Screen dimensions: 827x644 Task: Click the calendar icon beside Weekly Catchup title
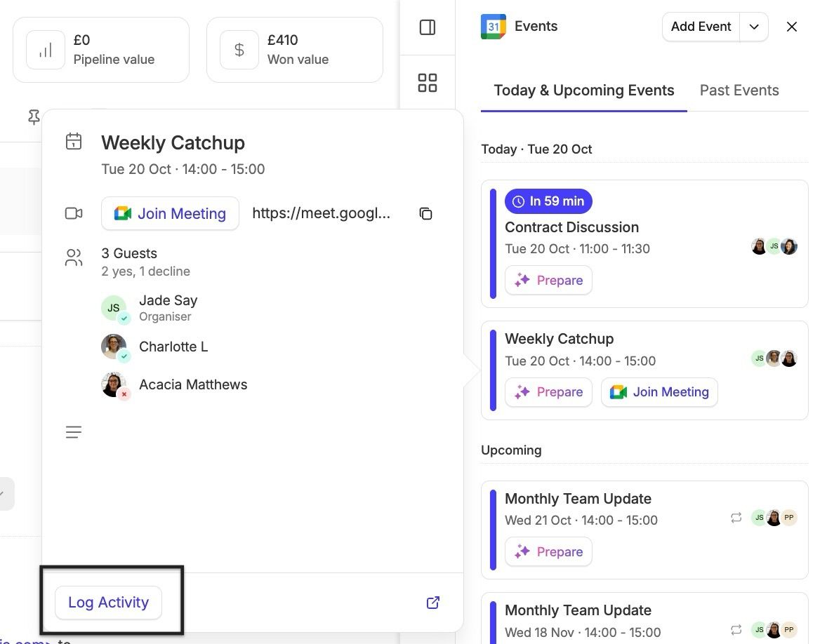[x=74, y=141]
